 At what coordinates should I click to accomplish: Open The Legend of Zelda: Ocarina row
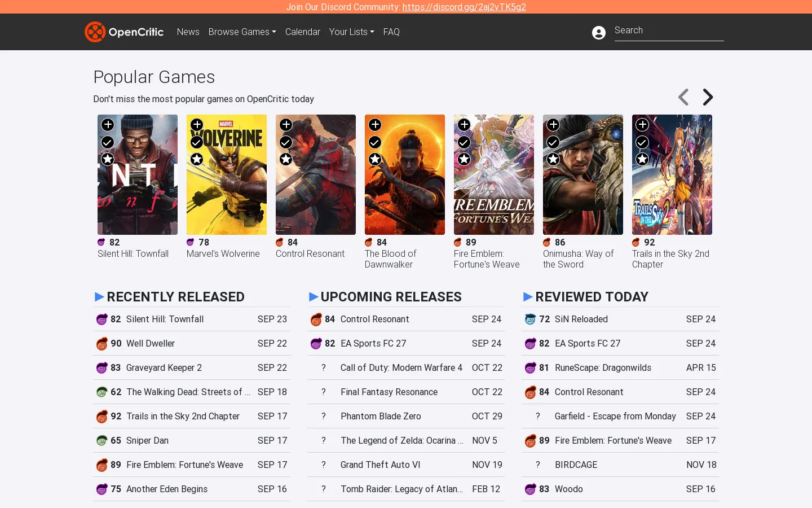[406, 441]
